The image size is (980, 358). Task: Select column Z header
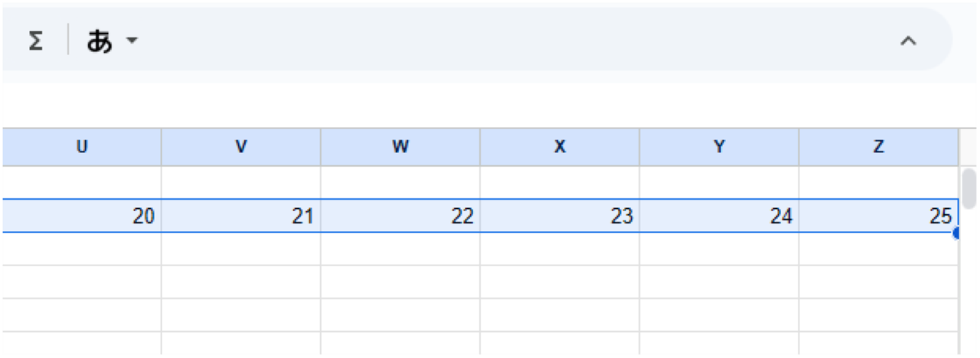tap(878, 148)
